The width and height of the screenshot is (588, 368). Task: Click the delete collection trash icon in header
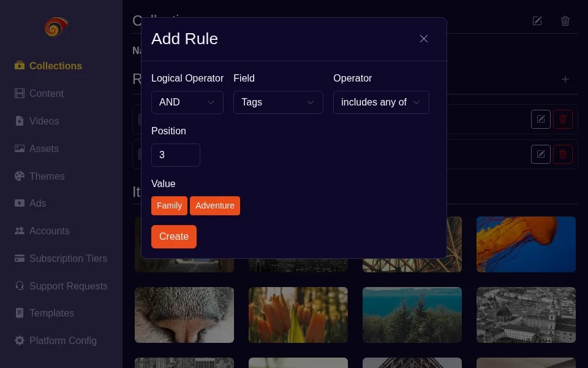565,21
